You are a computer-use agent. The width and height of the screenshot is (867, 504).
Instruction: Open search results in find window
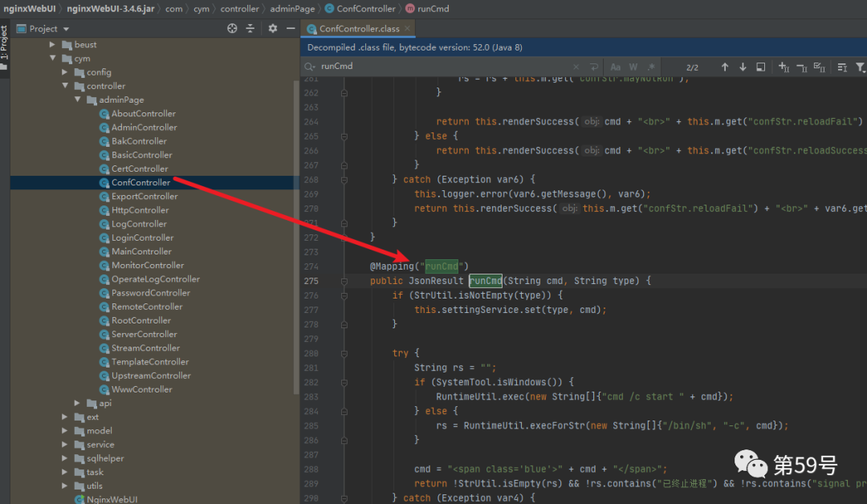coord(761,67)
